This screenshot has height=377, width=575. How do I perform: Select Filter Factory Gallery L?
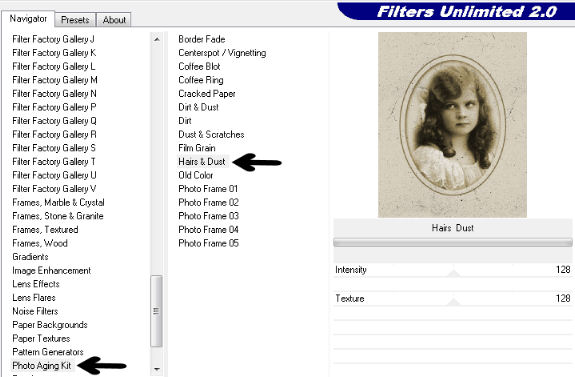click(x=54, y=66)
